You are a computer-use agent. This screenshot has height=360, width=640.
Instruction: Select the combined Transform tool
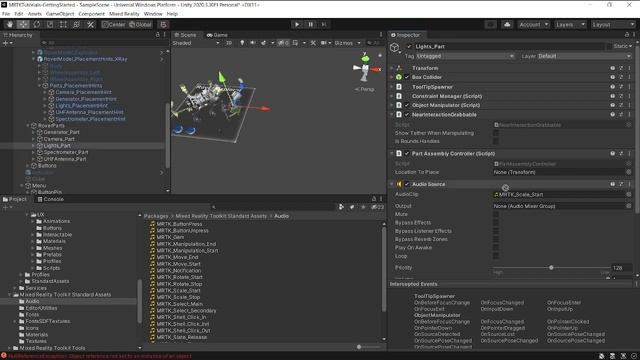[76, 24]
